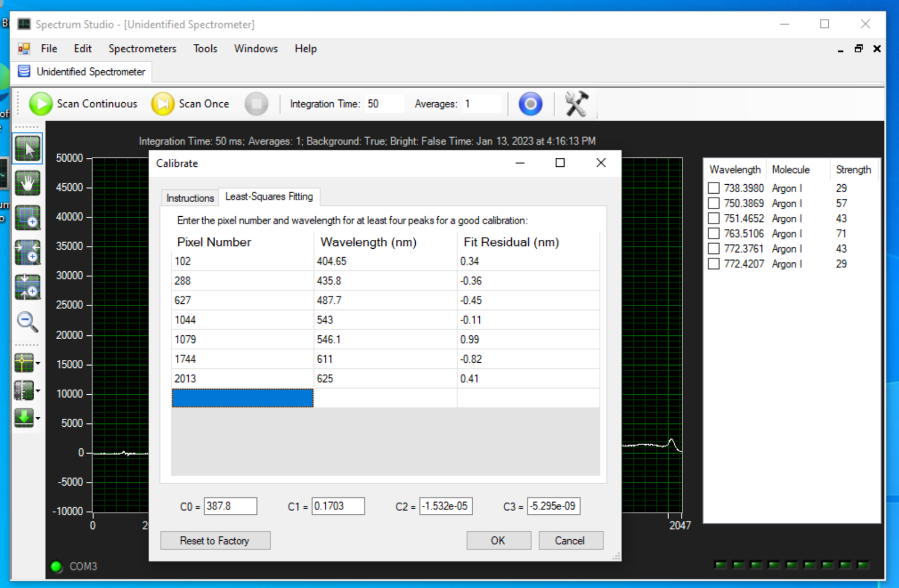Click the Scan Once yellow icon
The width and height of the screenshot is (899, 588).
click(x=162, y=104)
